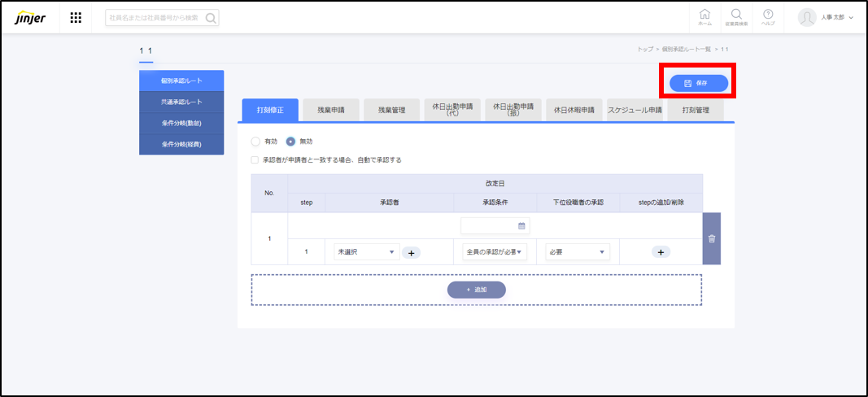Image resolution: width=868 pixels, height=397 pixels.
Task: Select 共通承認ルート in the left sidebar
Action: pyautogui.click(x=181, y=102)
